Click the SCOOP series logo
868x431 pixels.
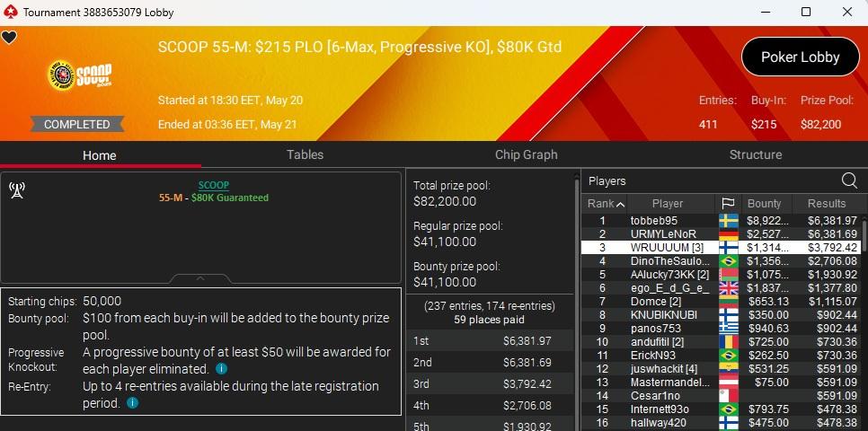(x=80, y=75)
